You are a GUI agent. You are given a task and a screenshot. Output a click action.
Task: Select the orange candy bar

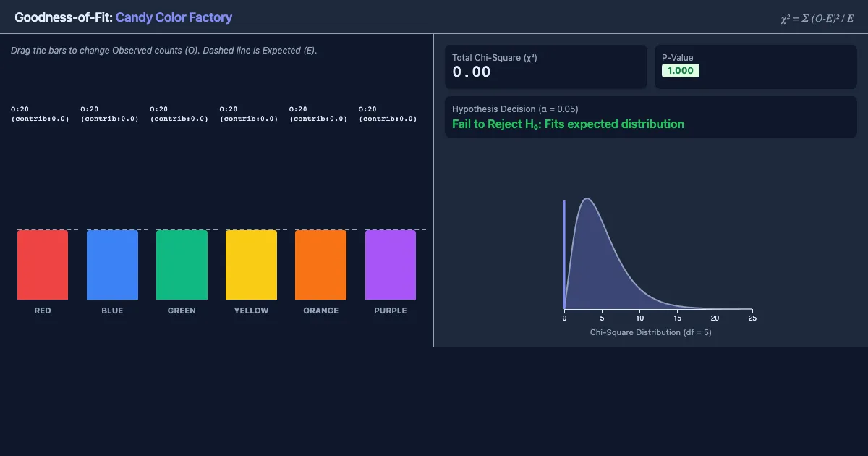(x=320, y=265)
